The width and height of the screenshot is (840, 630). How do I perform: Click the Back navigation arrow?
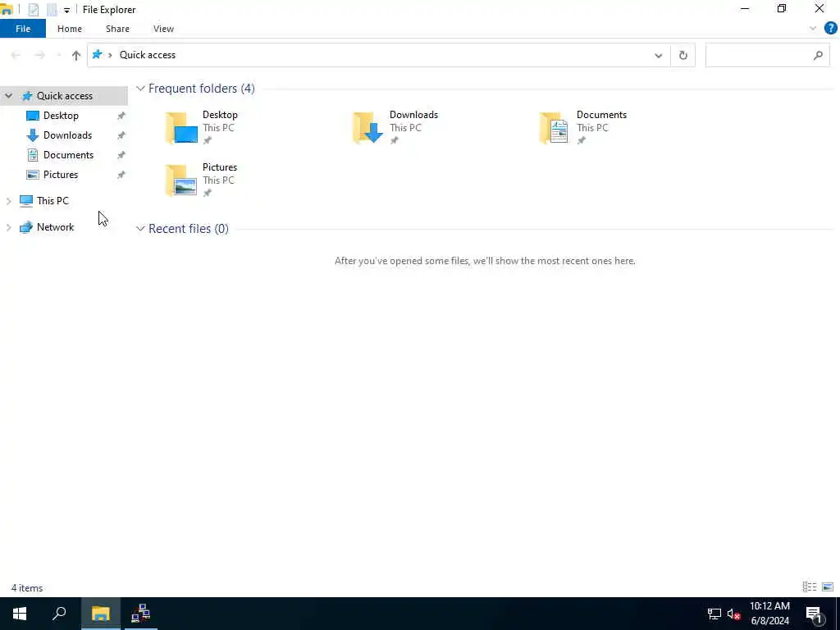[16, 55]
